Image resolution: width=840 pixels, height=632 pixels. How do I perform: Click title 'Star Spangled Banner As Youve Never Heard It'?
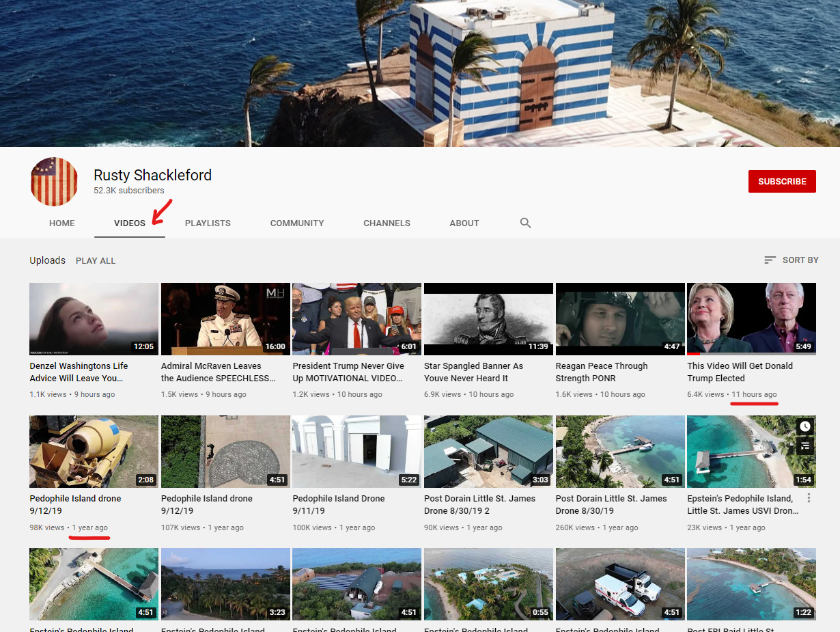(473, 372)
